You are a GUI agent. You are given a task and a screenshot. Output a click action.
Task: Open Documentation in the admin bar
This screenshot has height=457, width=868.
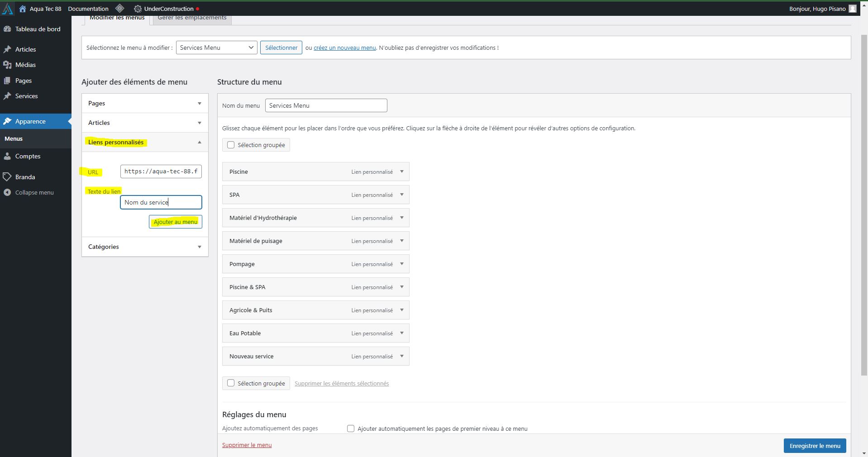coord(88,9)
